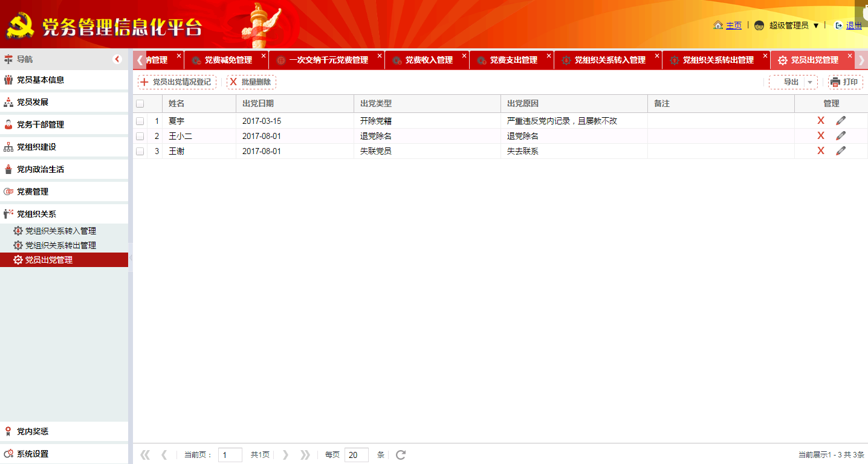Viewport: 868px width, 464px height.
Task: Open the 打印 print function
Action: (844, 82)
